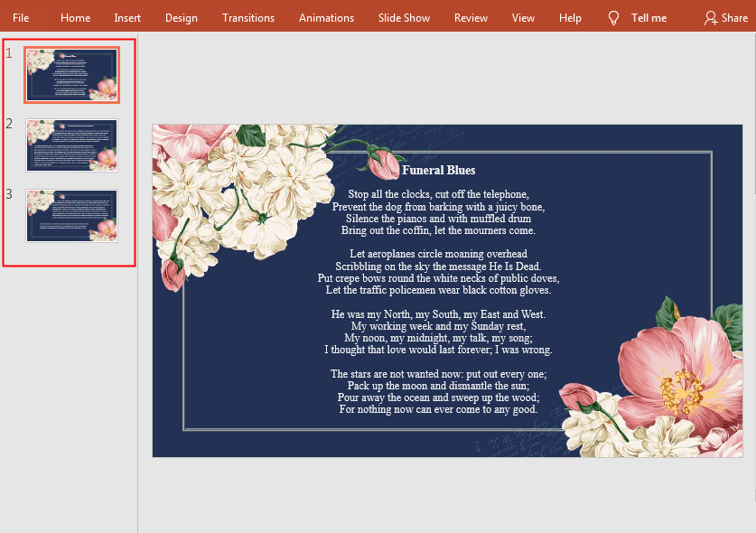The image size is (756, 533).
Task: Select slide 2 thumbnail
Action: click(72, 145)
